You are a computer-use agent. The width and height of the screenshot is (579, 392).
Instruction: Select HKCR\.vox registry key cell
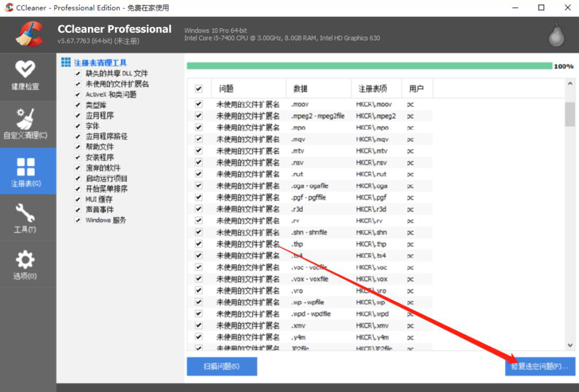372,279
